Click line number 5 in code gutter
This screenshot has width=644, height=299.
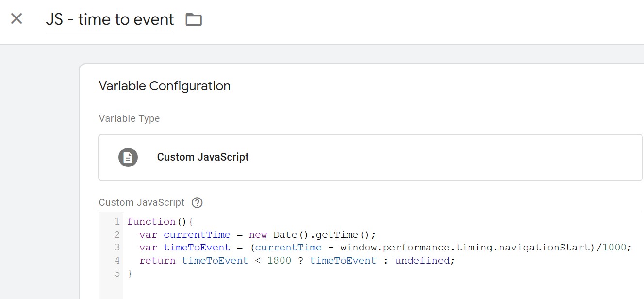[116, 273]
